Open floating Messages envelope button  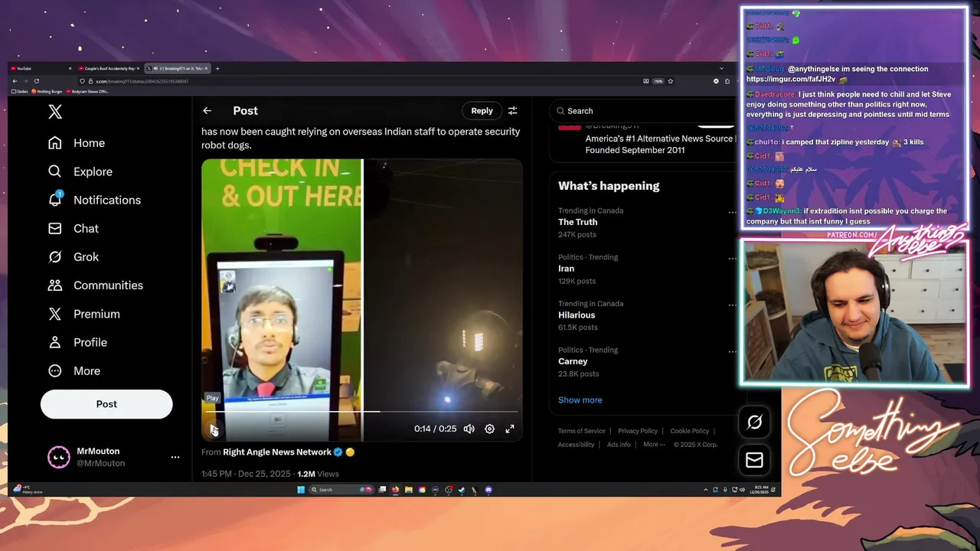(754, 459)
